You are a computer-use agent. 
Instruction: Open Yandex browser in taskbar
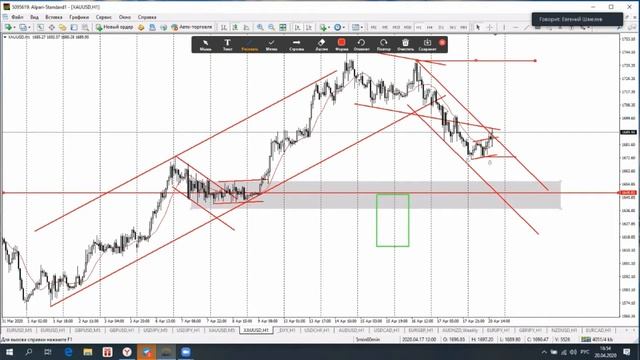click(x=127, y=352)
